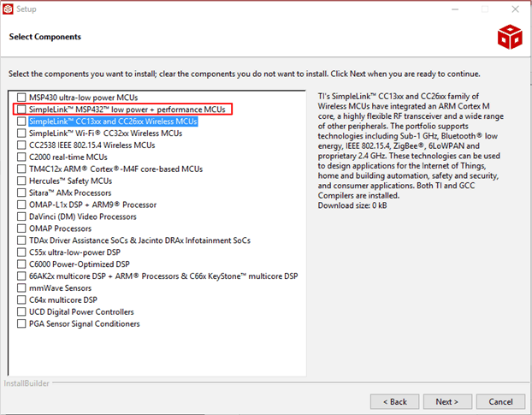Select the C64x multicore DSP label

pyautogui.click(x=63, y=300)
